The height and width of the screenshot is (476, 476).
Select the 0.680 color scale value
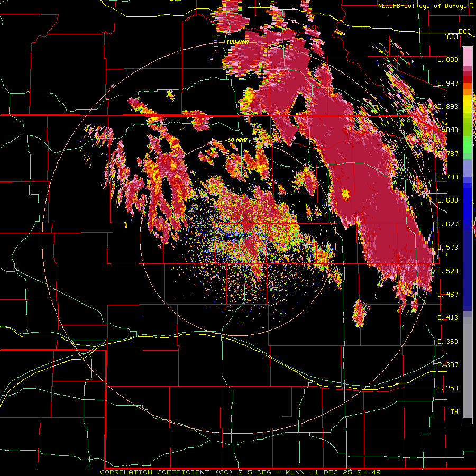tap(448, 200)
